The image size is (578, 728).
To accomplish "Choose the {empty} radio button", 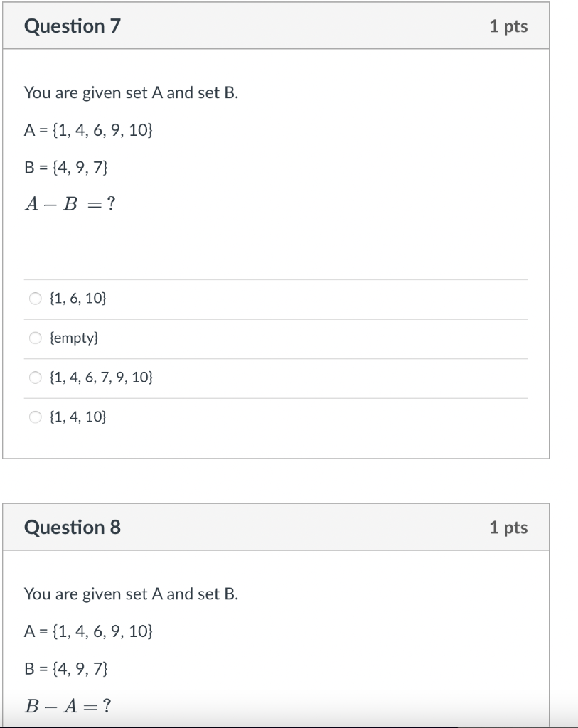I will pos(36,338).
